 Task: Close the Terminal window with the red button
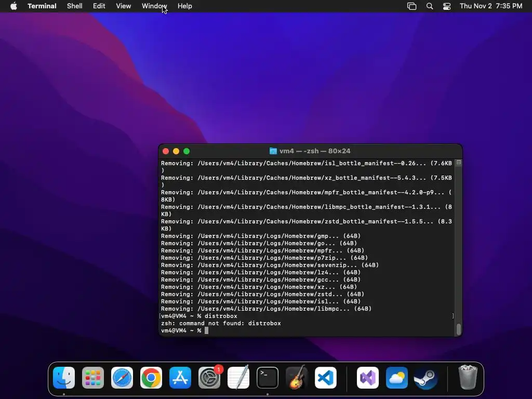tap(166, 151)
